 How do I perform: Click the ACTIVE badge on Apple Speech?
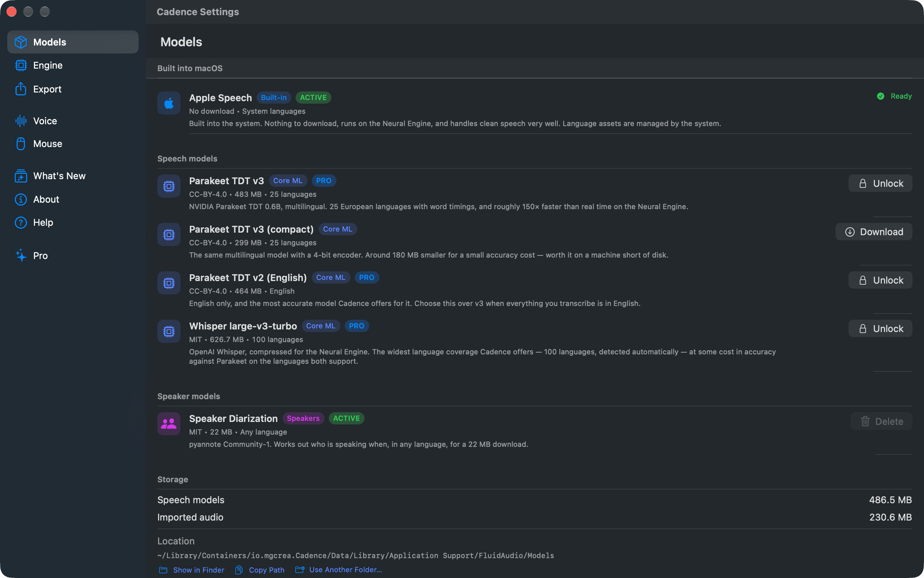click(313, 98)
